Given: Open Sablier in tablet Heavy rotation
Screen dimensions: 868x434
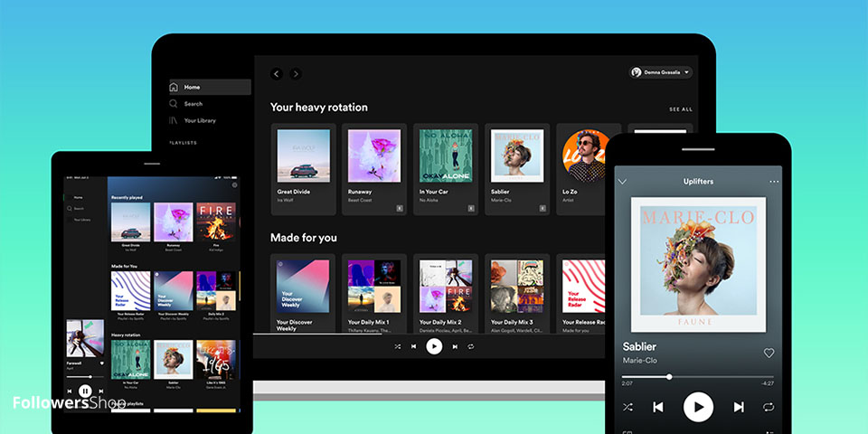Looking at the screenshot, I should pyautogui.click(x=174, y=363).
